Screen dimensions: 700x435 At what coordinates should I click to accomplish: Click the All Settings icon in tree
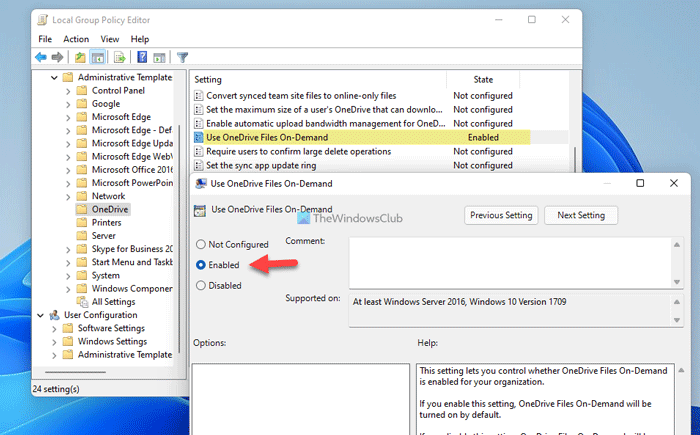82,301
